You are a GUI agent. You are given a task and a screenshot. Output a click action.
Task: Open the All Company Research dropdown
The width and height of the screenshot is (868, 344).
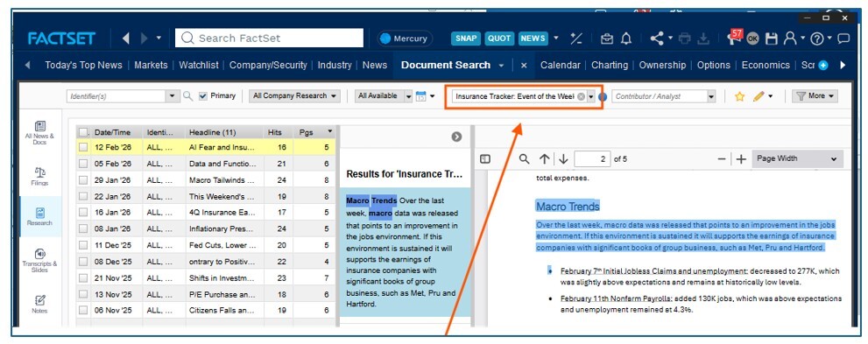(294, 95)
